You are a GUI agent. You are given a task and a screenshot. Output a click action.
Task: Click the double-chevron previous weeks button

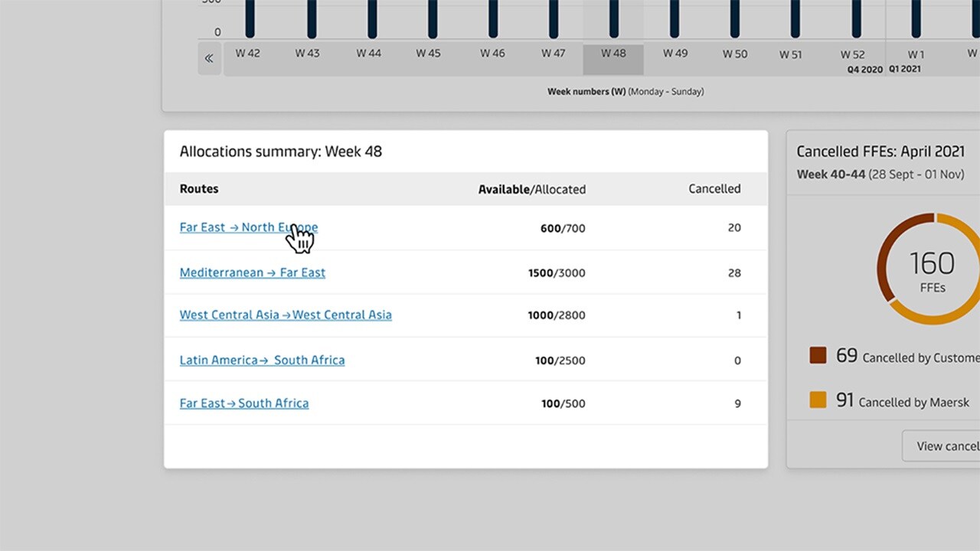(x=209, y=58)
